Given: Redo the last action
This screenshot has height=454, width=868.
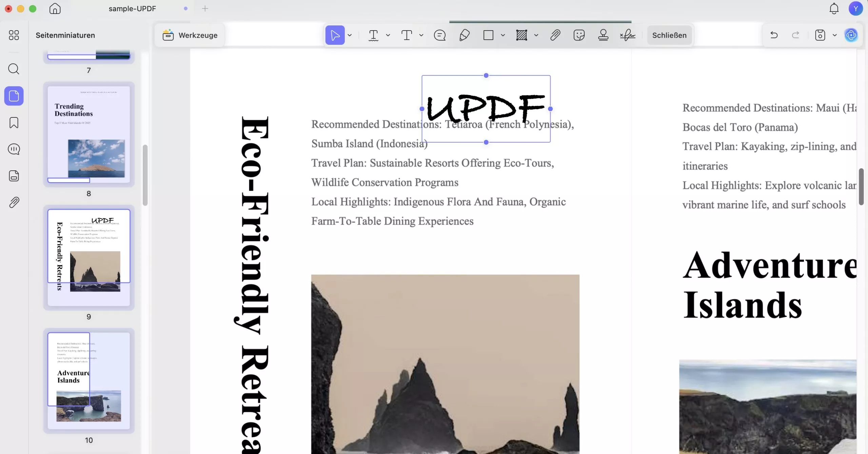Looking at the screenshot, I should coord(795,35).
